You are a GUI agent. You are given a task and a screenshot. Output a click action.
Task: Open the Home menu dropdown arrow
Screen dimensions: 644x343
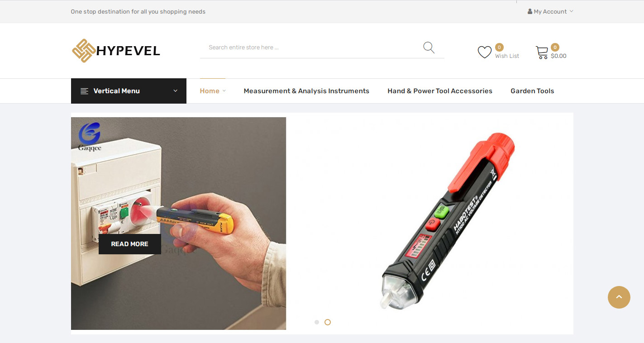224,91
